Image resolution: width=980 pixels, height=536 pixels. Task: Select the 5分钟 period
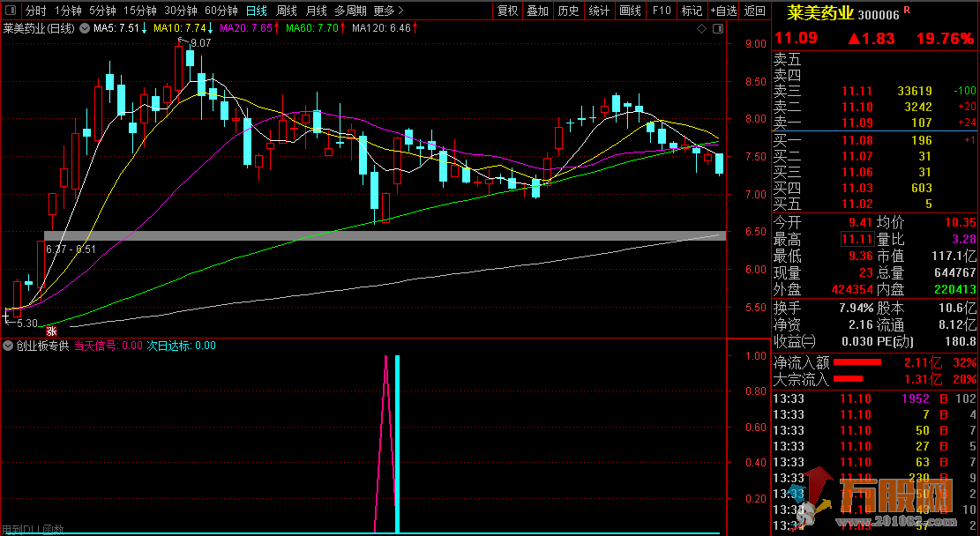pyautogui.click(x=102, y=11)
